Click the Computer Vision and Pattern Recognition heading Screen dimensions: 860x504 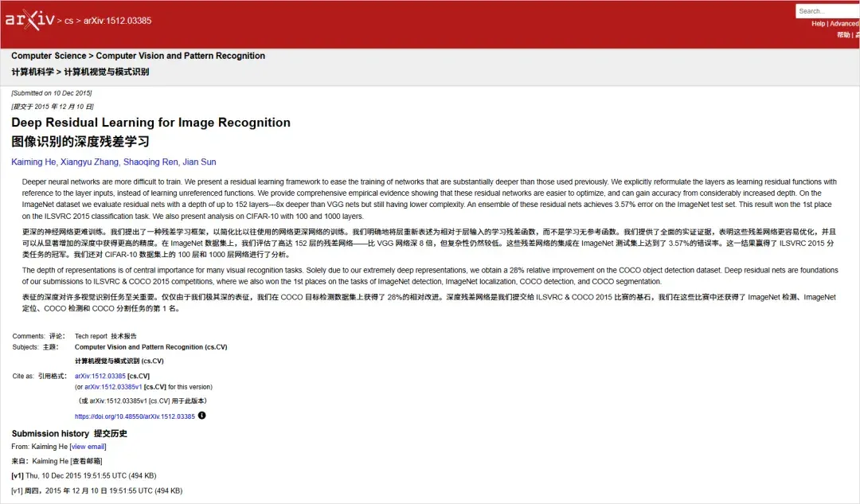pyautogui.click(x=181, y=56)
